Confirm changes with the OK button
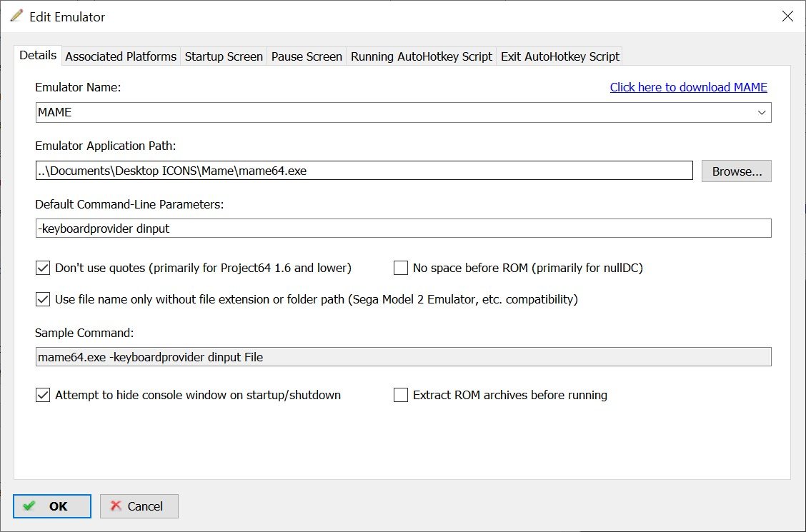 (x=52, y=506)
